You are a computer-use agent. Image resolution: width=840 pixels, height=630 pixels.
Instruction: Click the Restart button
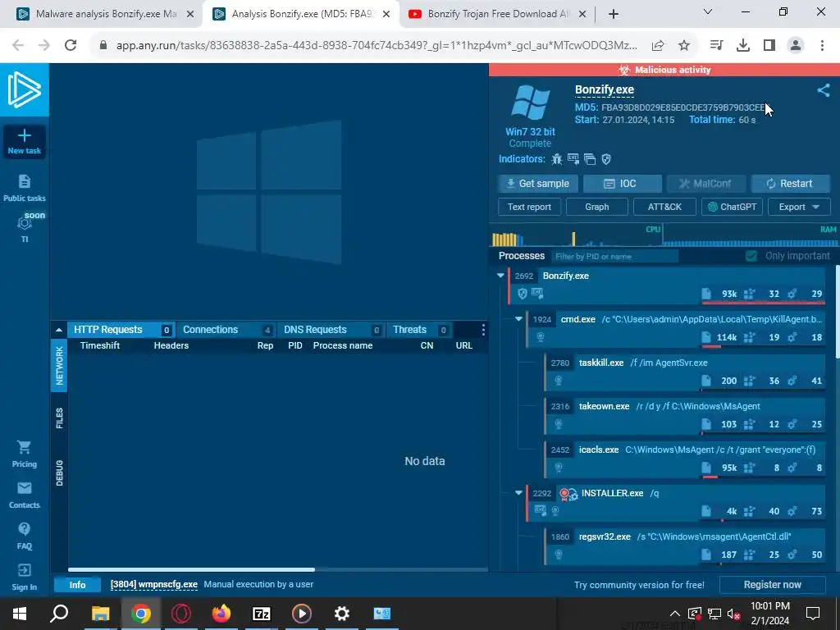pos(791,183)
